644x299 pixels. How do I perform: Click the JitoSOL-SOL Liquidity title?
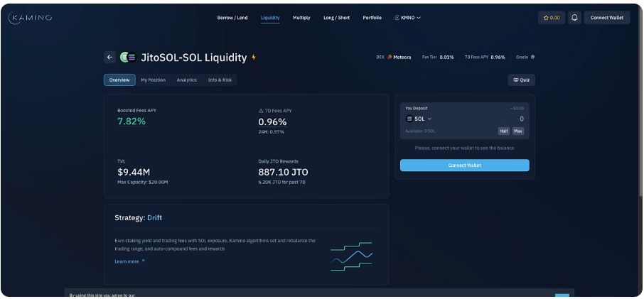194,58
